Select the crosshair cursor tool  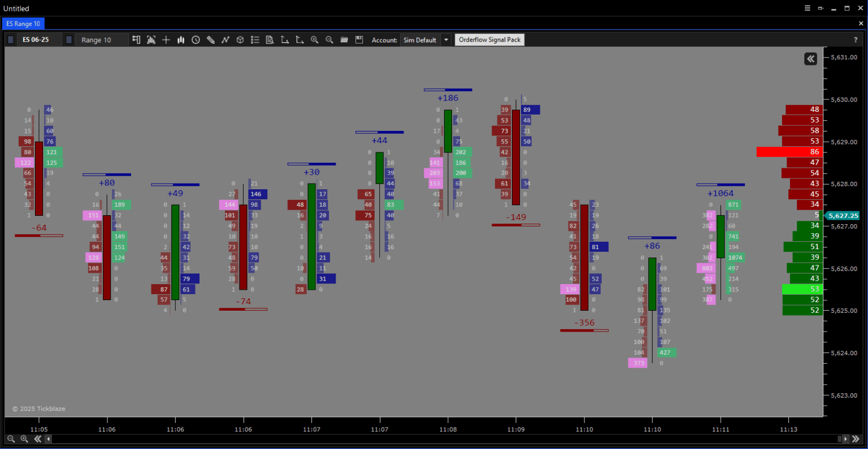pos(166,40)
